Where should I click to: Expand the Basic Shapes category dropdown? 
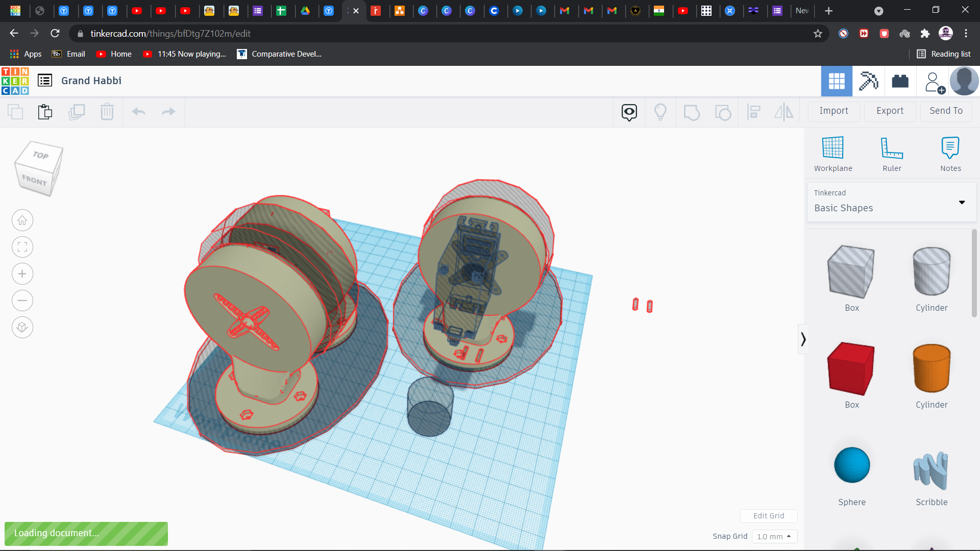(x=962, y=203)
